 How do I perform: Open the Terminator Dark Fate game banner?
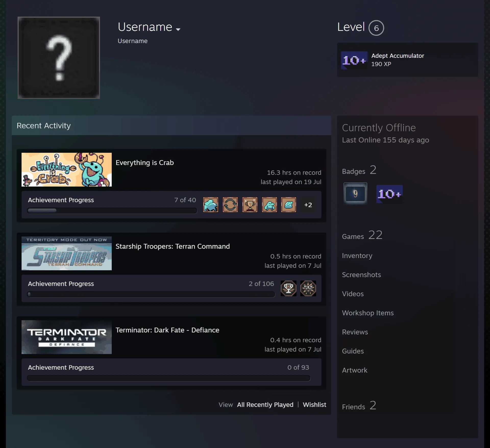tap(67, 337)
